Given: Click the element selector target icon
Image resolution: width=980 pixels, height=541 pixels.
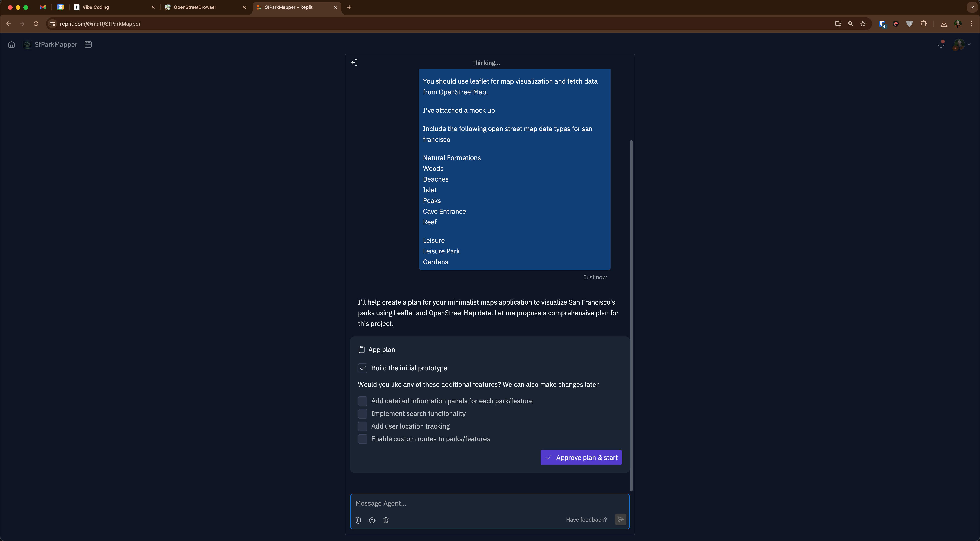Looking at the screenshot, I should [x=372, y=520].
